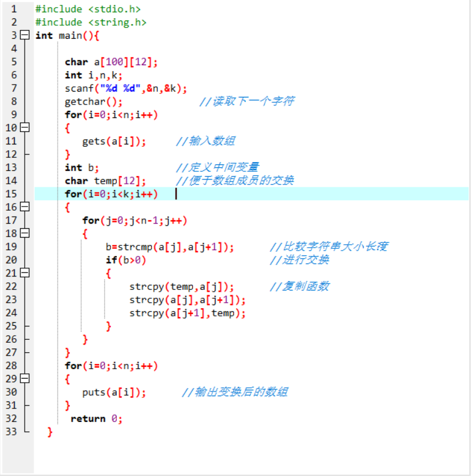Collapse the fold marker at line 21
This screenshot has width=471, height=476.
point(25,273)
